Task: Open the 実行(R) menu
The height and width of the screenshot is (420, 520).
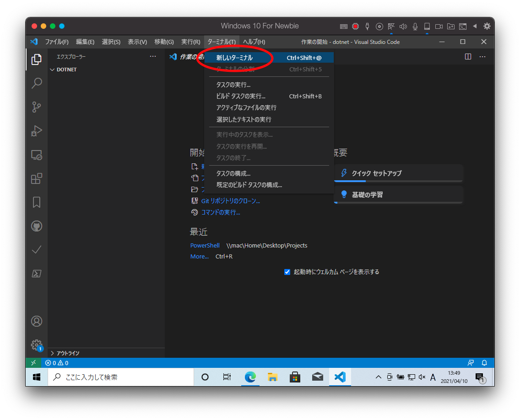Action: coord(191,42)
